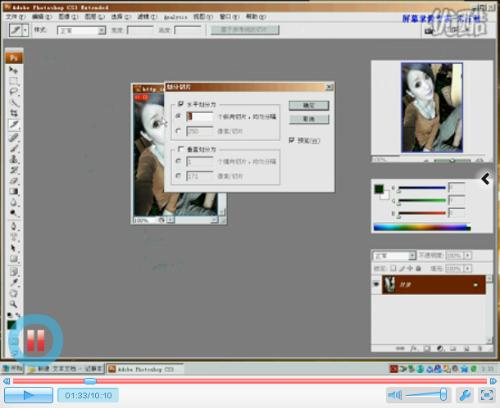Image resolution: width=500 pixels, height=408 pixels.
Task: Select horizontal evenly spaced slices radio
Action: click(178, 116)
